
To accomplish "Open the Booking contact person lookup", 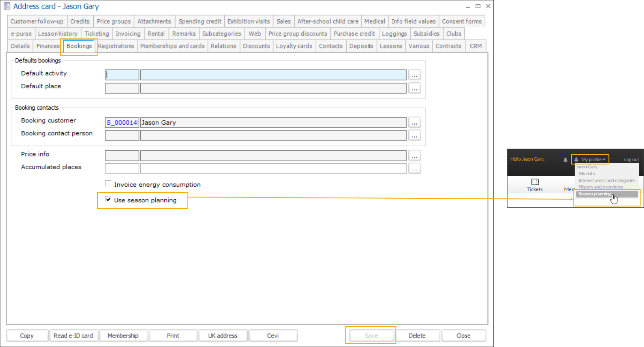I will (414, 135).
